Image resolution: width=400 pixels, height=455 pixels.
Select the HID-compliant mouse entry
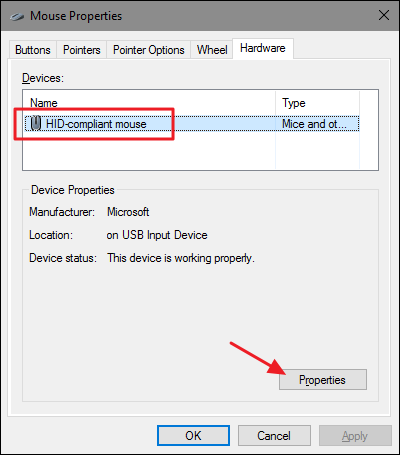point(192,124)
